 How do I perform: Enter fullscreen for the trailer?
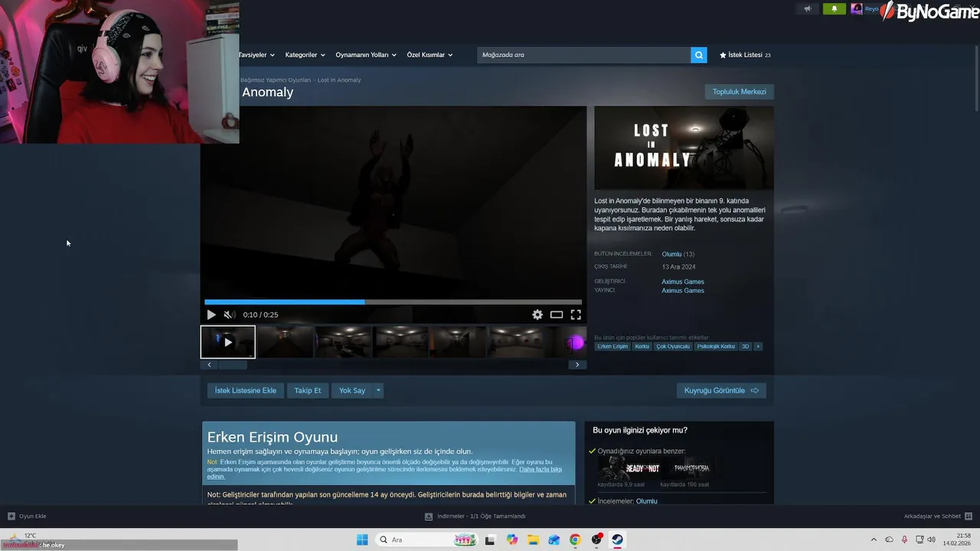(576, 315)
